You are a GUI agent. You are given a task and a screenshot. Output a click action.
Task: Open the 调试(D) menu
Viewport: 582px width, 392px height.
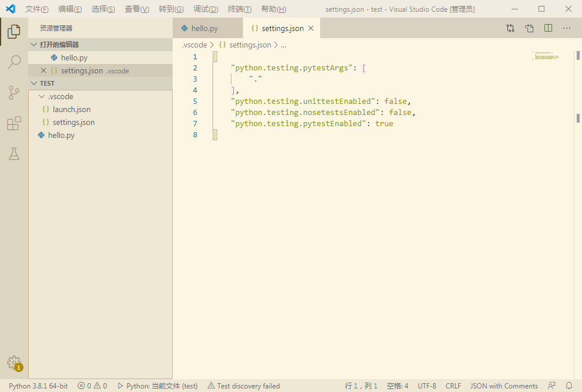point(206,9)
